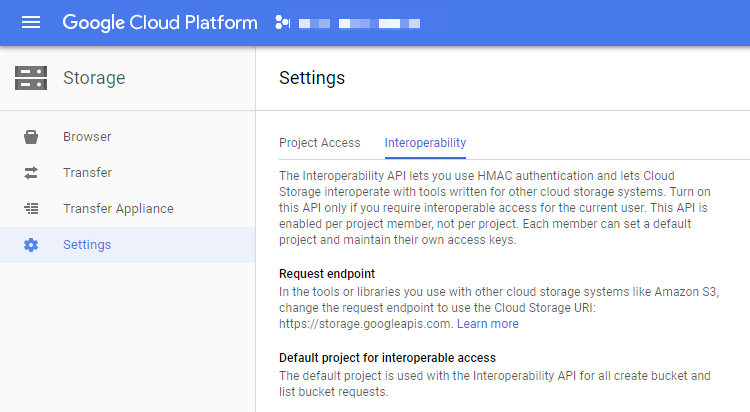Open Browser in the Storage sidebar
The image size is (750, 412).
point(87,137)
